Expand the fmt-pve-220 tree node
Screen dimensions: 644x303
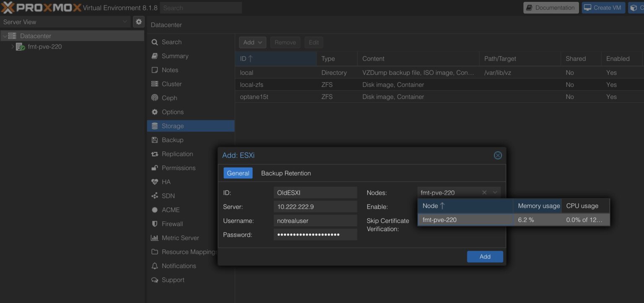13,47
